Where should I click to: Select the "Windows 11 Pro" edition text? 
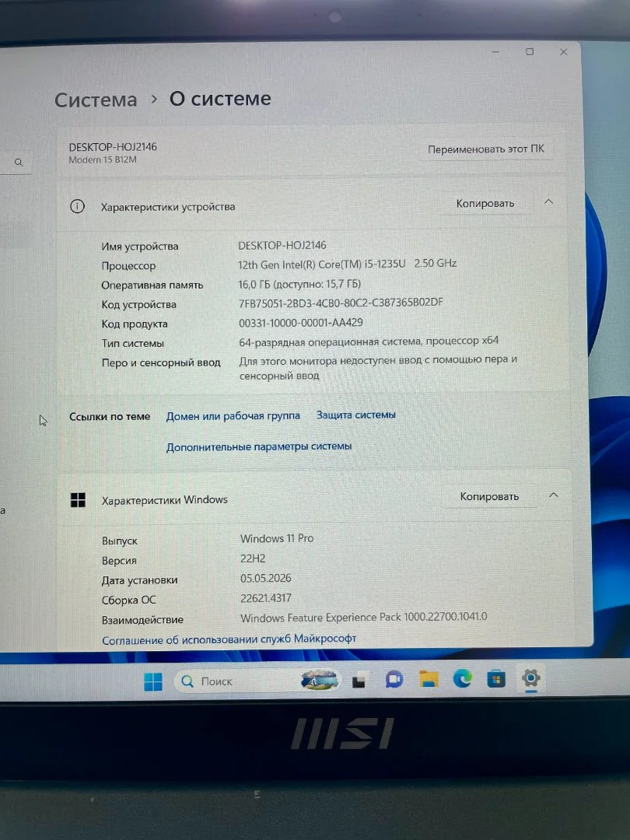point(277,538)
